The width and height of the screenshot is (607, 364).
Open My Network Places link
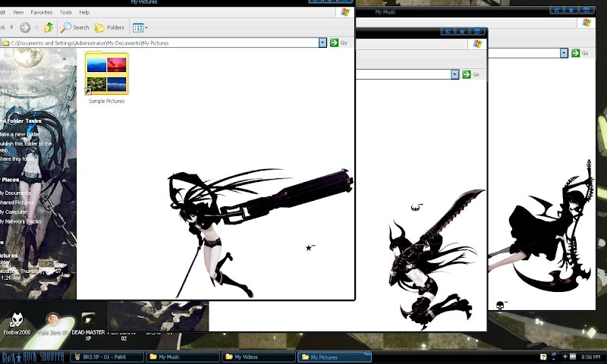20,221
